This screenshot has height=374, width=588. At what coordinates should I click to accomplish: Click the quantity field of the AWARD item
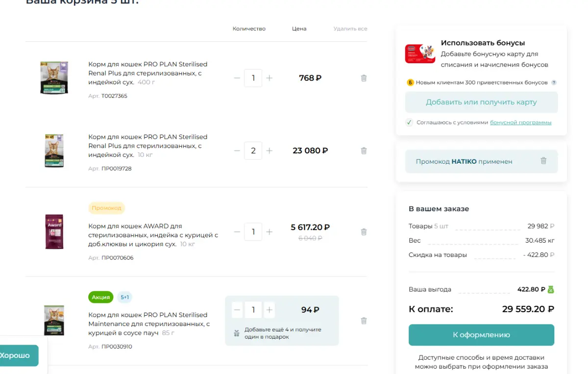point(253,231)
